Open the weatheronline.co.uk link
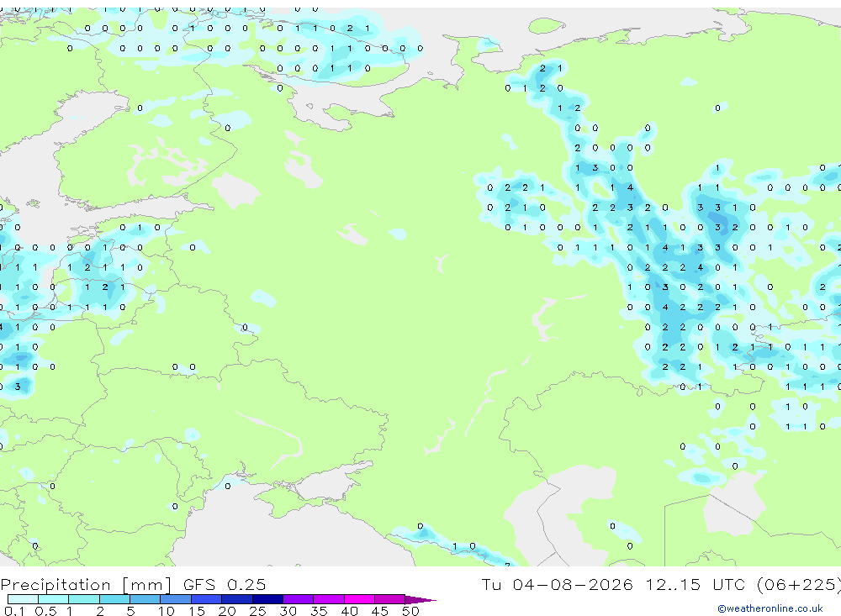 [x=770, y=608]
